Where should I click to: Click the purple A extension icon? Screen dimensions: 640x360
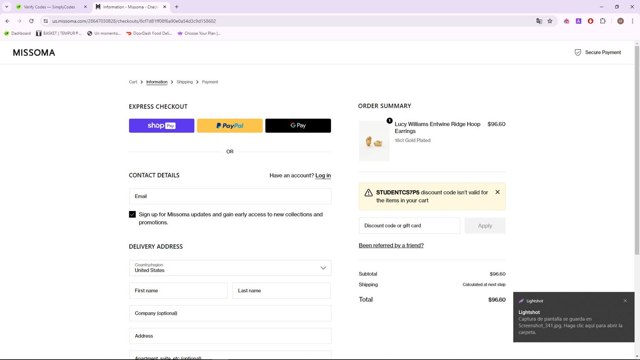point(578,21)
